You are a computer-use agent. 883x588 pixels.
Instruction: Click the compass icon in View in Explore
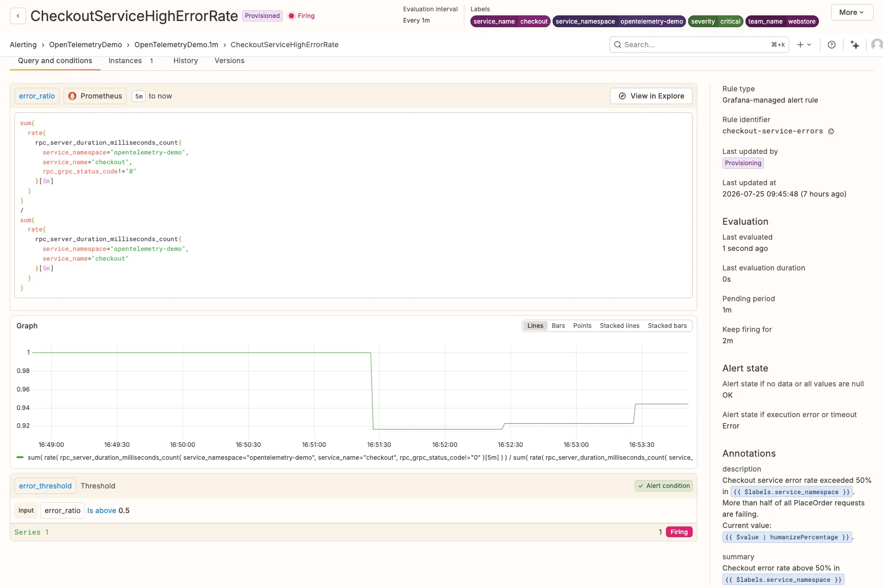(622, 96)
